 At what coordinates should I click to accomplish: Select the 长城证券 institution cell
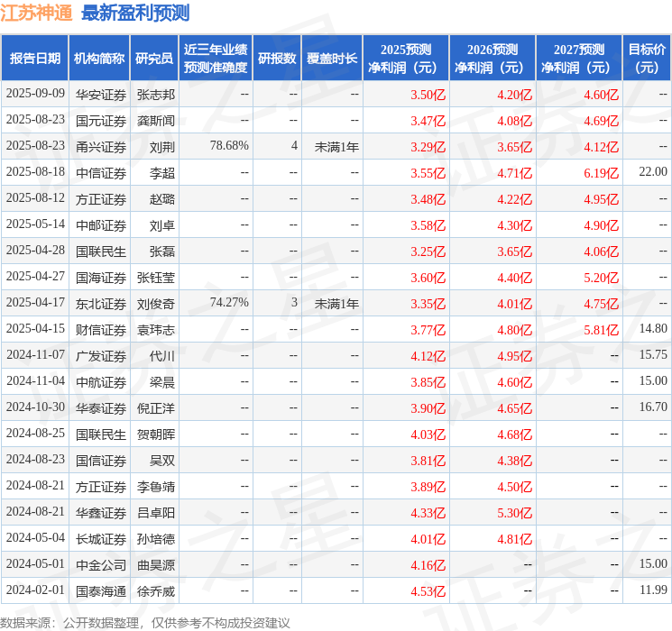pos(101,539)
